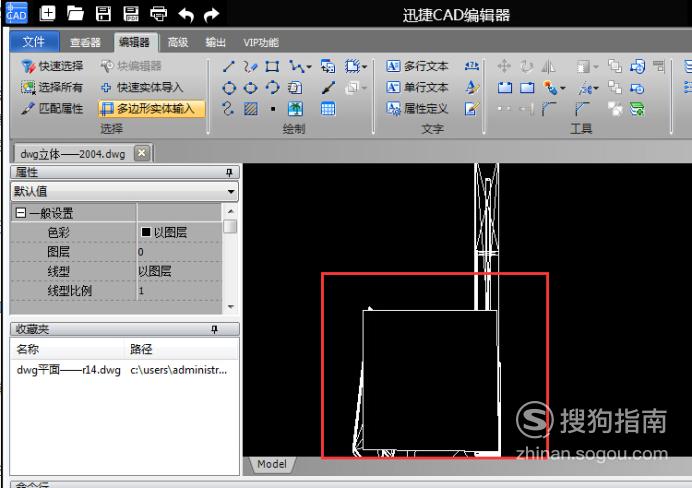Open the 默认值 properties combo box
692x488 pixels.
[124, 191]
